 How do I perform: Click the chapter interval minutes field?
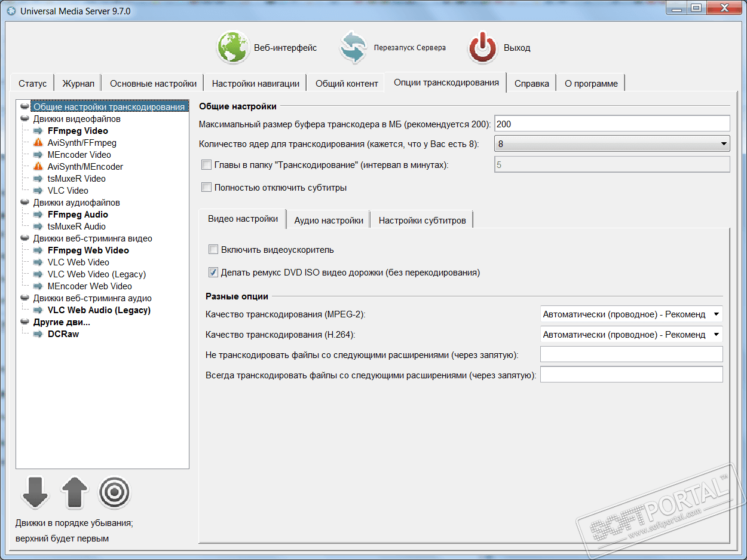[x=613, y=164]
